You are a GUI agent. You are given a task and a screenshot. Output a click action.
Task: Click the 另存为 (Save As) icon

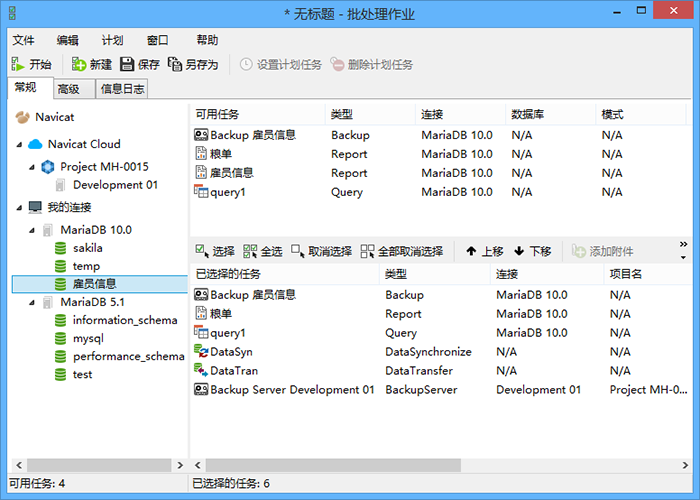point(175,64)
